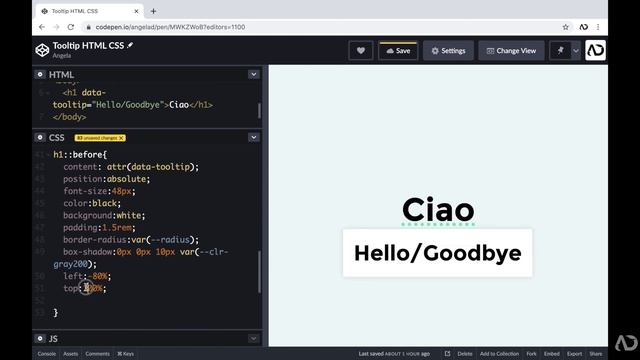Share this pen
640x360 pixels.
596,354
